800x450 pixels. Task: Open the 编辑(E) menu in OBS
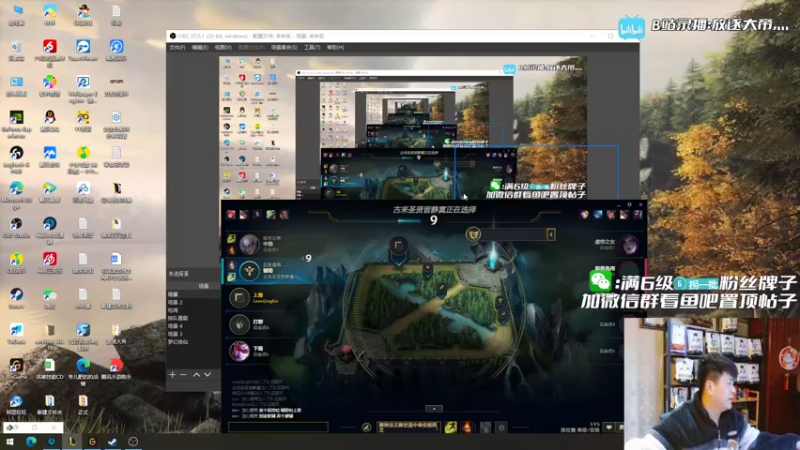coord(199,47)
